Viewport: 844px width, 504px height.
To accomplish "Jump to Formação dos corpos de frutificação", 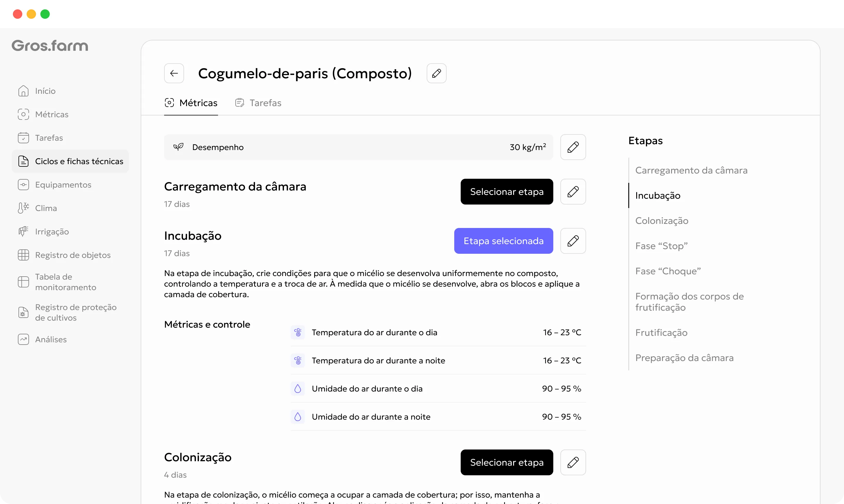I will click(x=689, y=302).
